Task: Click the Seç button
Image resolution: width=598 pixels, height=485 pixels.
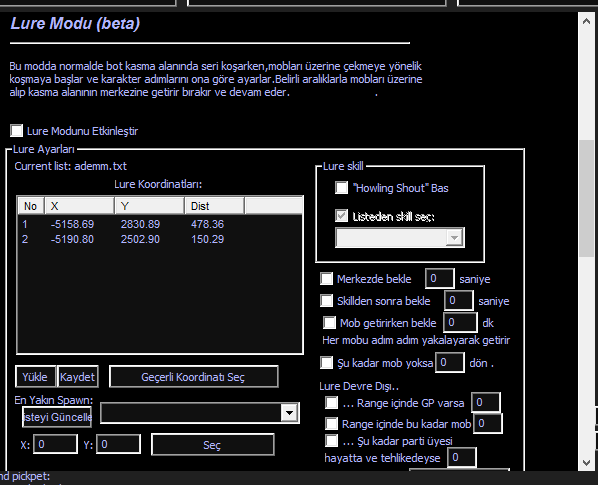Action: pyautogui.click(x=213, y=445)
